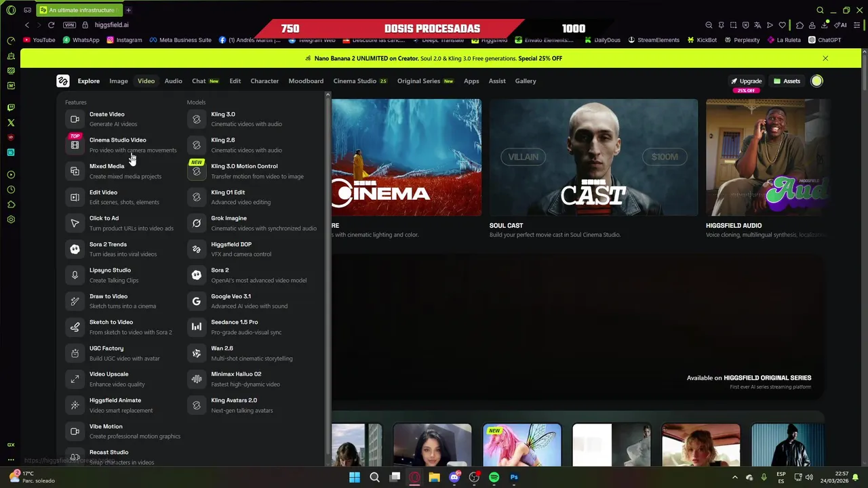
Task: Open the Gallery page
Action: click(526, 81)
